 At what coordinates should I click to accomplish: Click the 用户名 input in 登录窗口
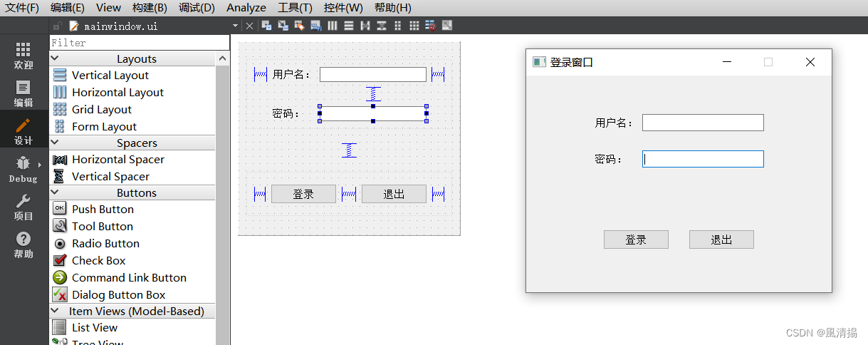click(703, 123)
